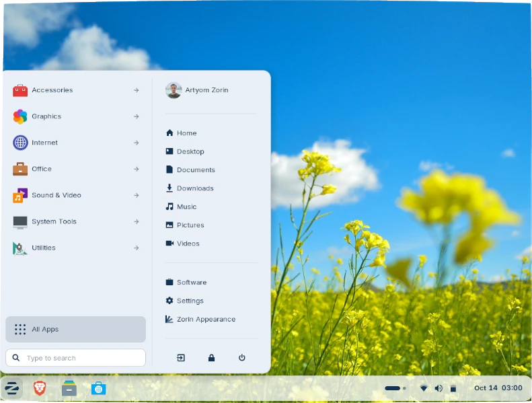Click the Zorin start menu icon
The width and height of the screenshot is (532, 403).
(x=11, y=388)
